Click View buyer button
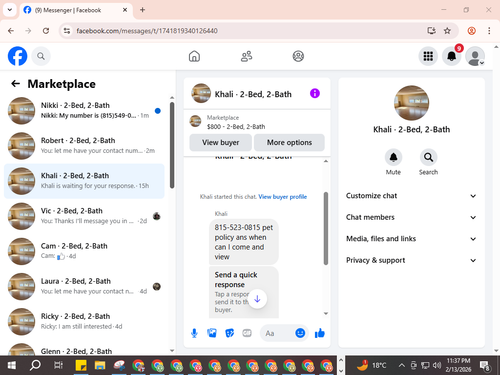500x375 pixels. (x=221, y=143)
